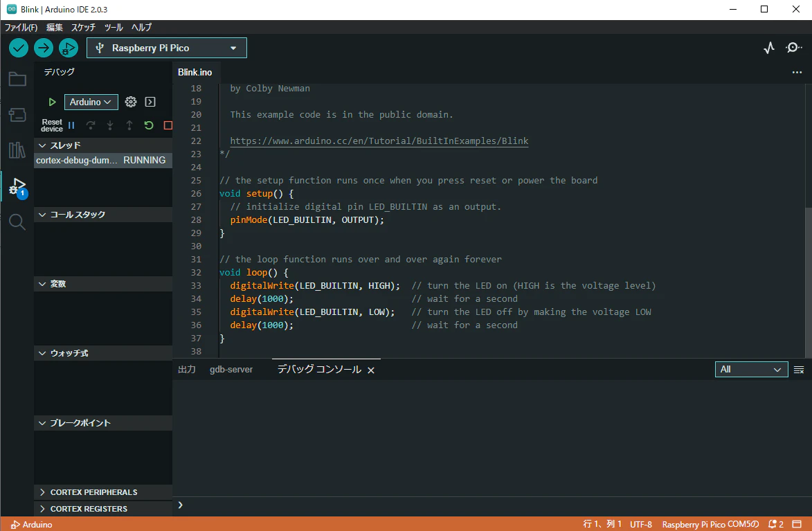Screen dimensions: 812x531
Task: Open the Search sidebar panel
Action: click(17, 222)
